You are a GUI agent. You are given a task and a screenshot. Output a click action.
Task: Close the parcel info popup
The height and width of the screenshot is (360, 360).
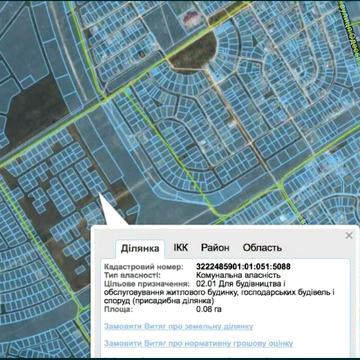(x=349, y=236)
